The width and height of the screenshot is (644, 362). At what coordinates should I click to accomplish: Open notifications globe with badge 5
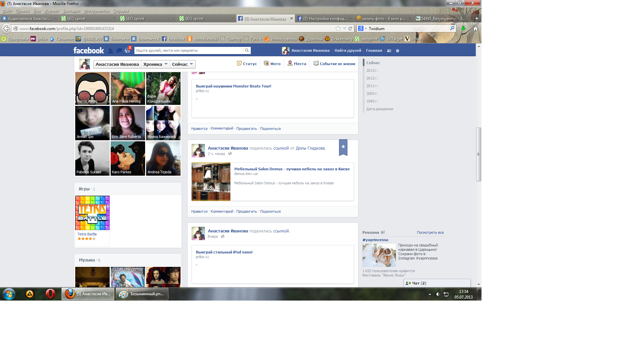coord(127,50)
